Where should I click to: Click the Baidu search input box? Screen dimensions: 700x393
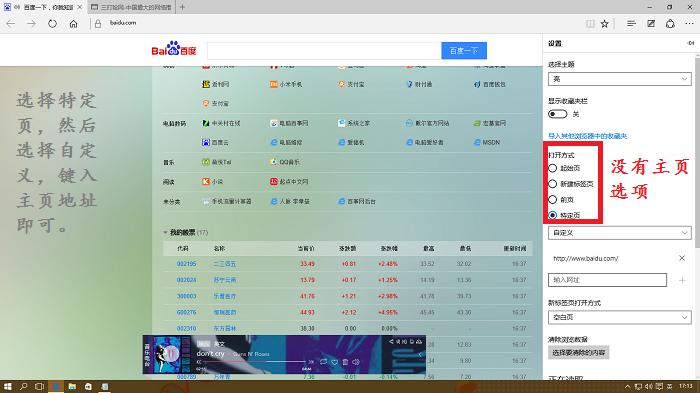coord(324,51)
